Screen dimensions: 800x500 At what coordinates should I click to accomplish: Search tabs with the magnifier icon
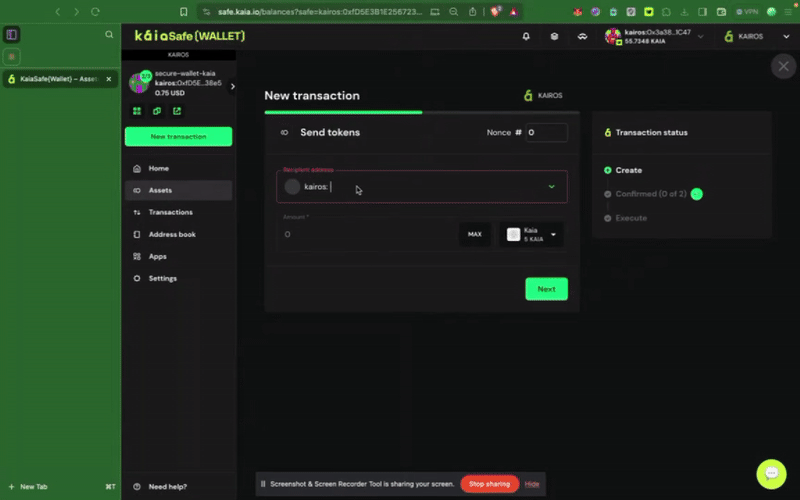coord(109,34)
